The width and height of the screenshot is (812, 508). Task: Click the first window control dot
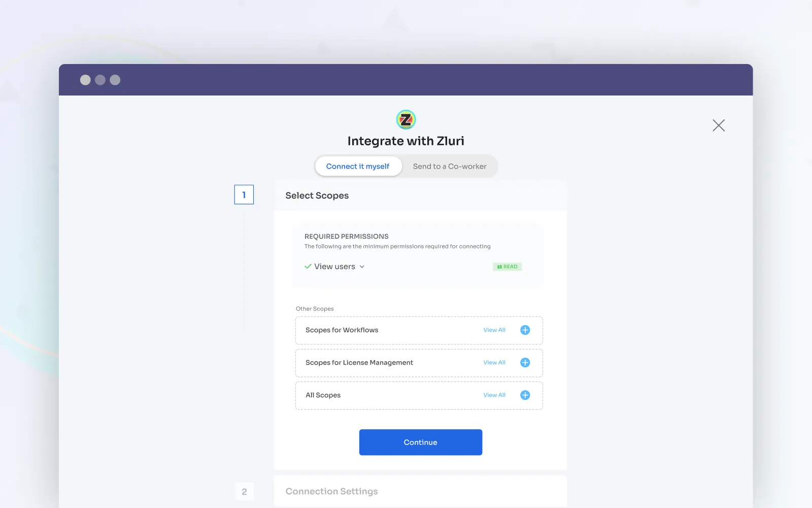tap(85, 80)
